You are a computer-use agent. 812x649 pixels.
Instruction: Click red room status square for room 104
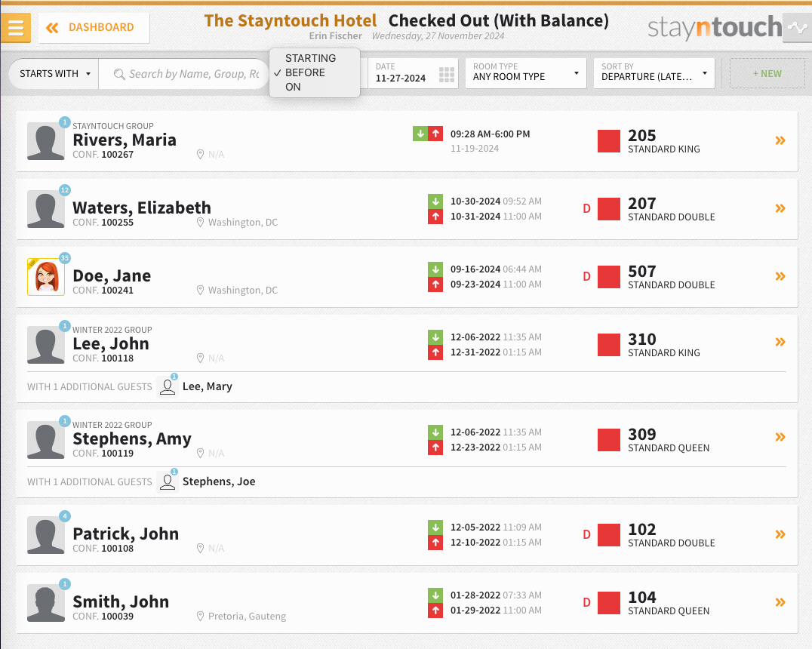pos(608,604)
